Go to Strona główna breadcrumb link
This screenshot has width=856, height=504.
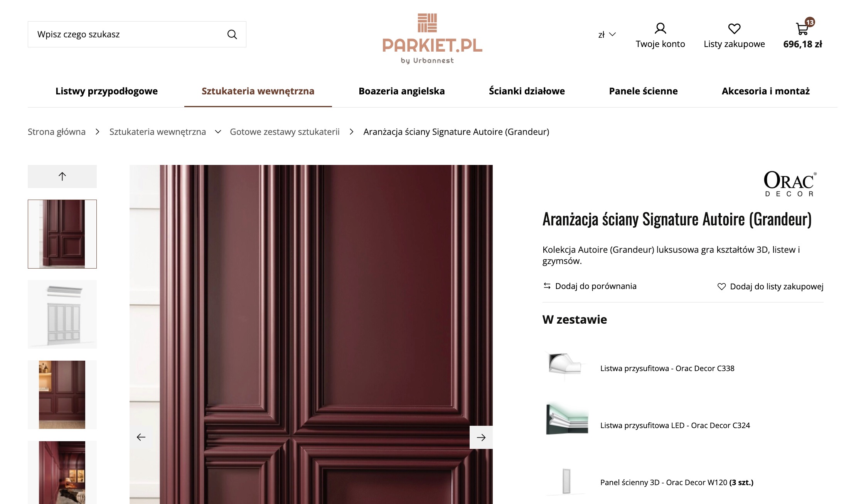tap(57, 132)
